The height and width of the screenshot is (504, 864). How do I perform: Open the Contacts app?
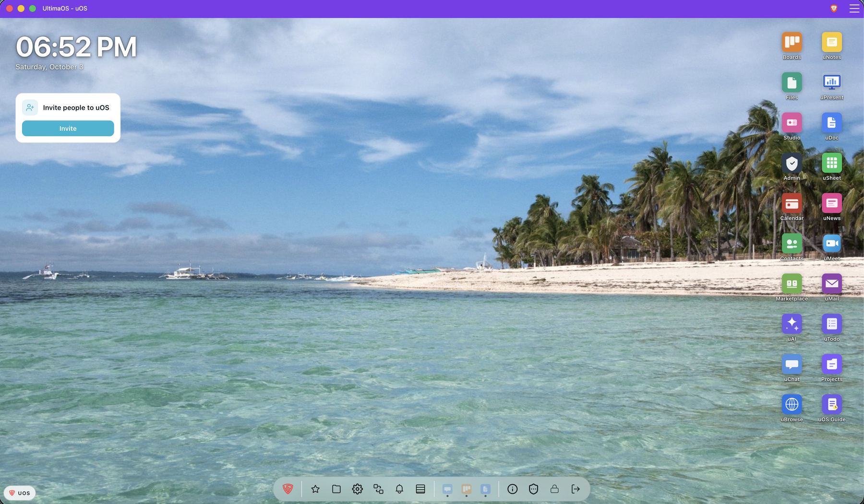point(792,244)
